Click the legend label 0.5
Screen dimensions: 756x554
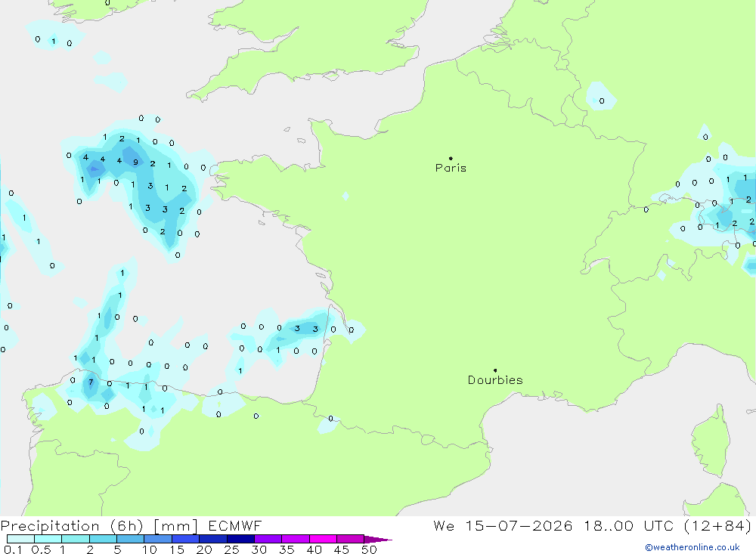[41, 549]
